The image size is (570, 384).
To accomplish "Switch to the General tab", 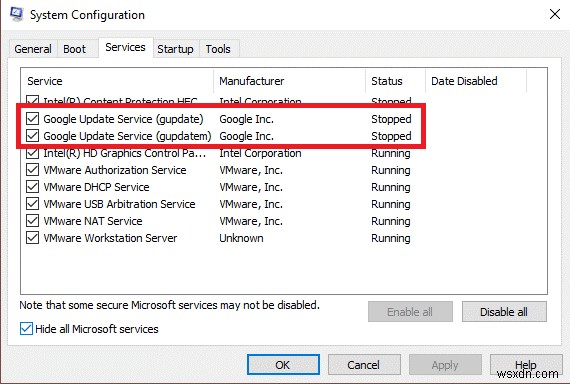I will pos(33,49).
